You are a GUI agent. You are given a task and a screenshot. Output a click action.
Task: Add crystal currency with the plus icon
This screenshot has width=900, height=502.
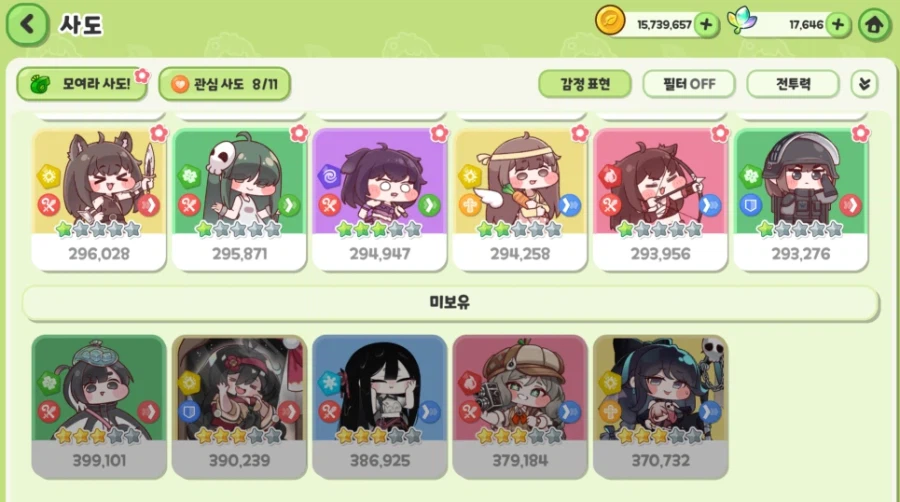point(838,25)
